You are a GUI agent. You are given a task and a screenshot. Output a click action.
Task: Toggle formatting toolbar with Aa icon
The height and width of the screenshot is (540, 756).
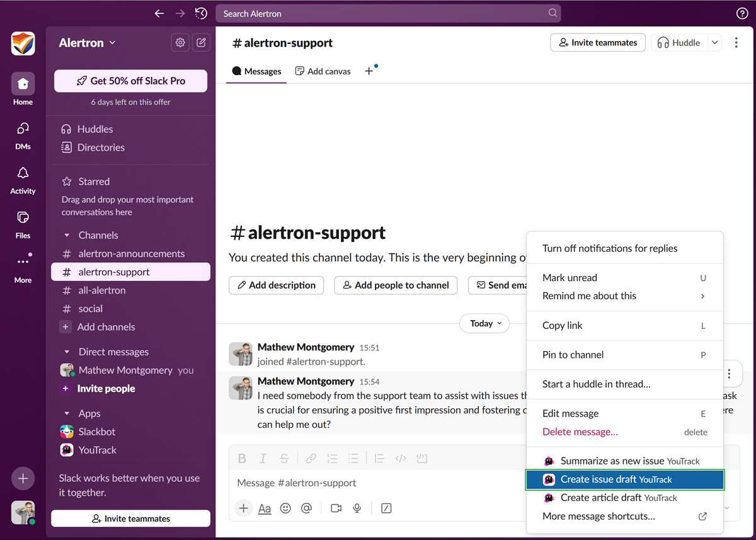265,508
